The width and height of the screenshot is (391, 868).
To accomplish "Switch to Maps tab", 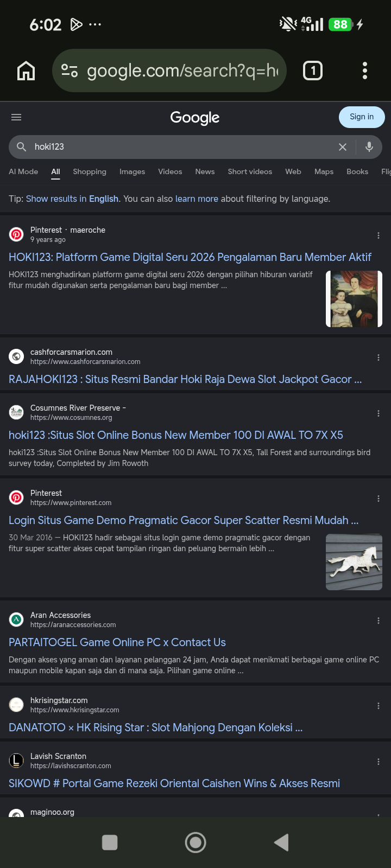I will click(324, 171).
